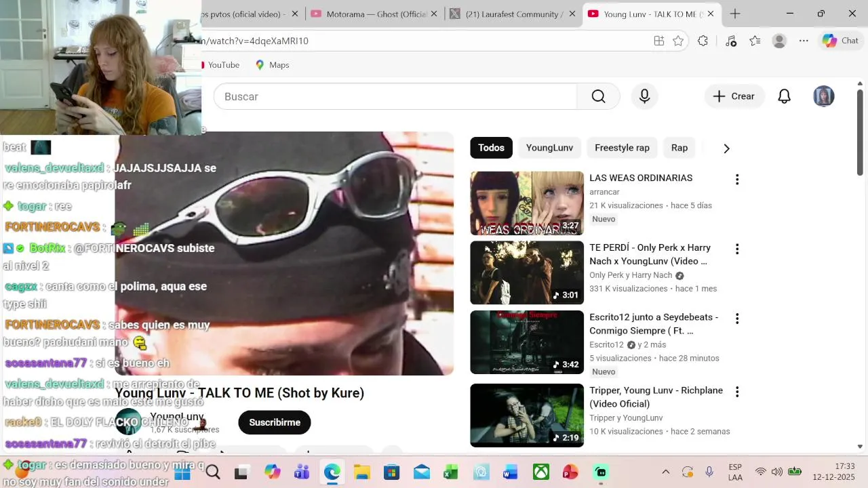The height and width of the screenshot is (488, 868).
Task: Show hidden system tray icons chevron
Action: pos(665,472)
